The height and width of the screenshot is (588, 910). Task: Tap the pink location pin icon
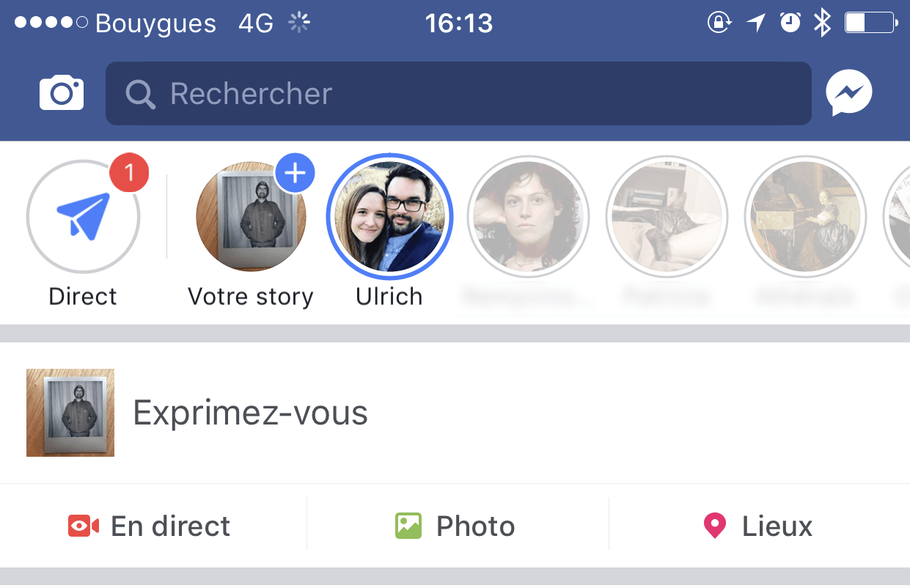pos(714,526)
